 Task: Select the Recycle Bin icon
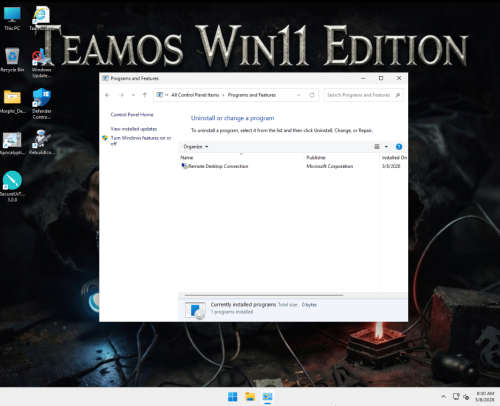pos(12,60)
